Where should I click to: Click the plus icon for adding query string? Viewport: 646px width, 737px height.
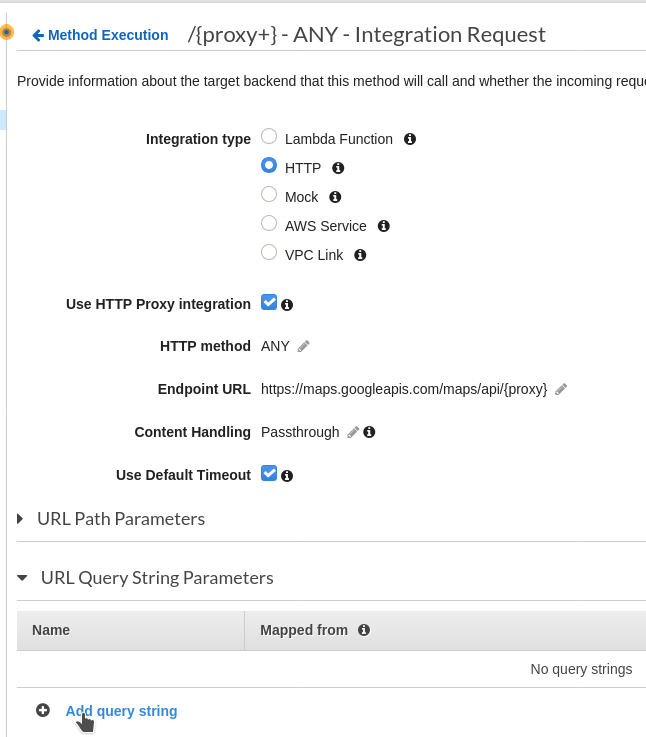tap(43, 710)
